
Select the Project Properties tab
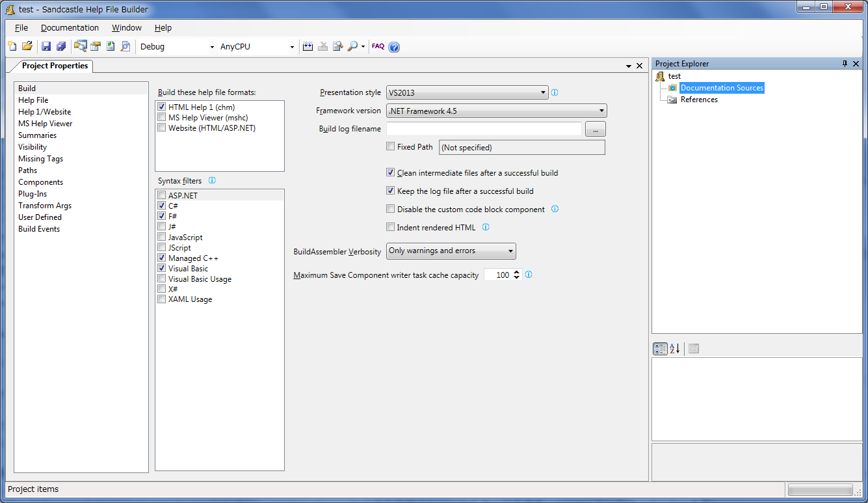(x=54, y=66)
